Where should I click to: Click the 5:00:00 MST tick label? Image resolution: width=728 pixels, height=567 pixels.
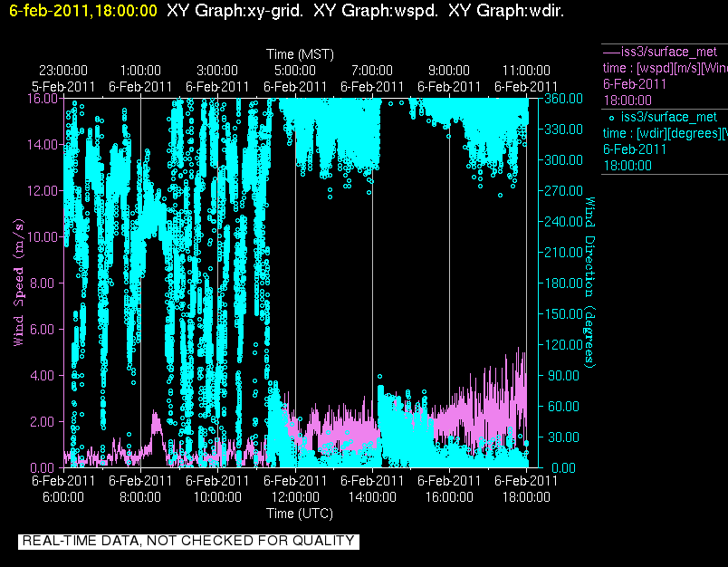[x=295, y=71]
